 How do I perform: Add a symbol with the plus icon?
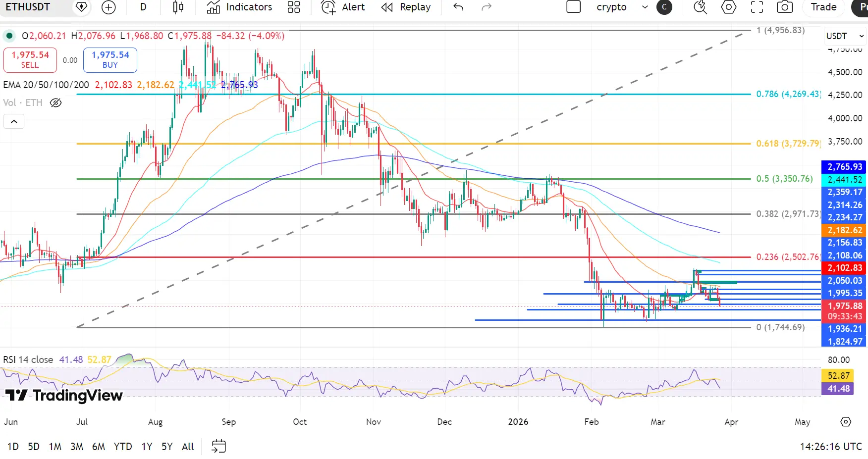(x=108, y=7)
